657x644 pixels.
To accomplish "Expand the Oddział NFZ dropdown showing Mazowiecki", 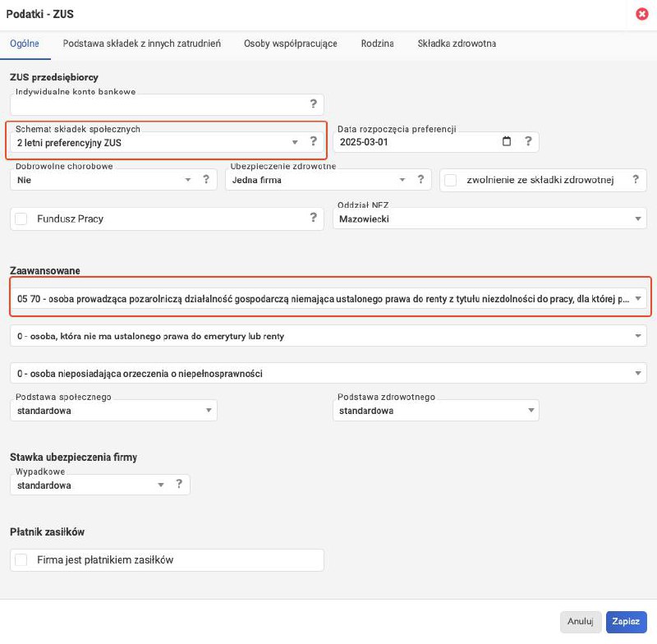I will click(x=638, y=218).
